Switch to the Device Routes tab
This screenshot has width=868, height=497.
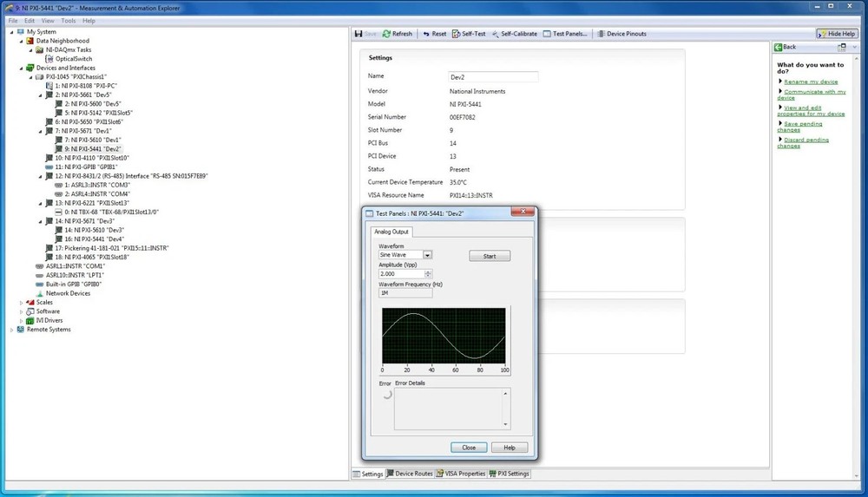point(410,474)
